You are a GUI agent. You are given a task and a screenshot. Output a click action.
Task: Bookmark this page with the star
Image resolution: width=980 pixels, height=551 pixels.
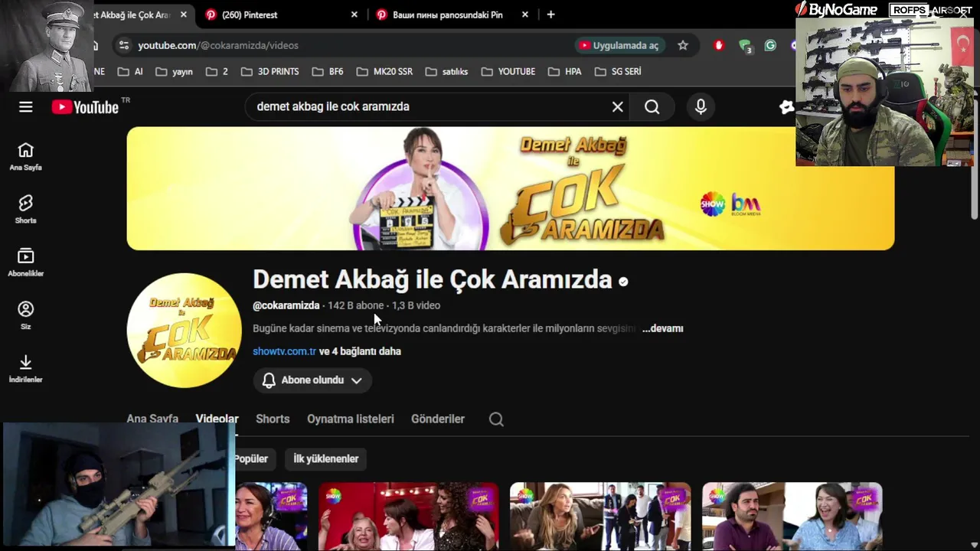tap(683, 45)
